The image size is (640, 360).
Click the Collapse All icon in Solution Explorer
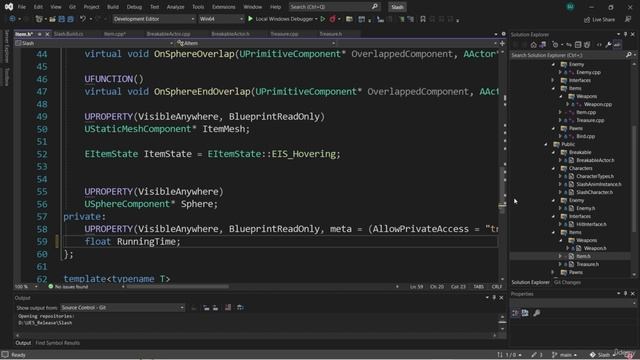pyautogui.click(x=578, y=44)
